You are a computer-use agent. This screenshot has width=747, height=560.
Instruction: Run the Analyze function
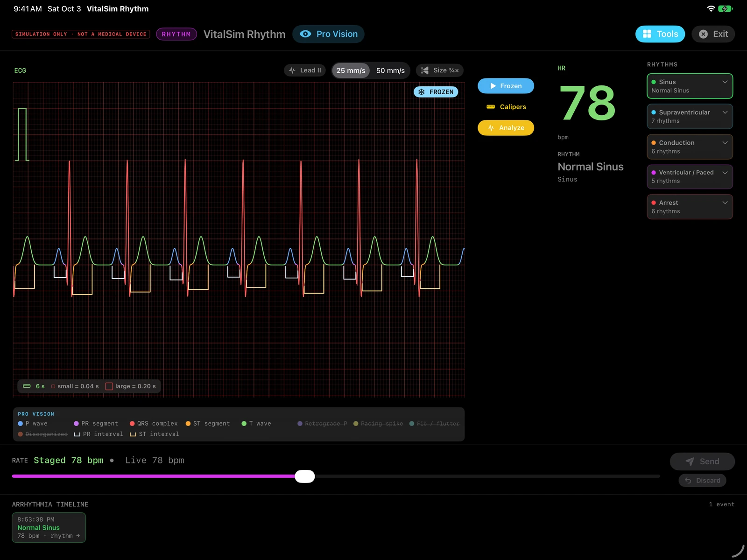[x=506, y=128]
